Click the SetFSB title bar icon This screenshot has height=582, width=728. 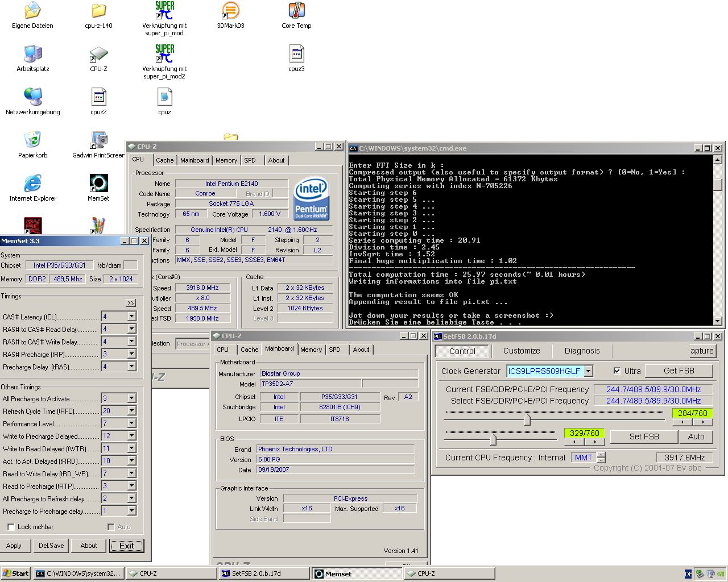[438, 336]
